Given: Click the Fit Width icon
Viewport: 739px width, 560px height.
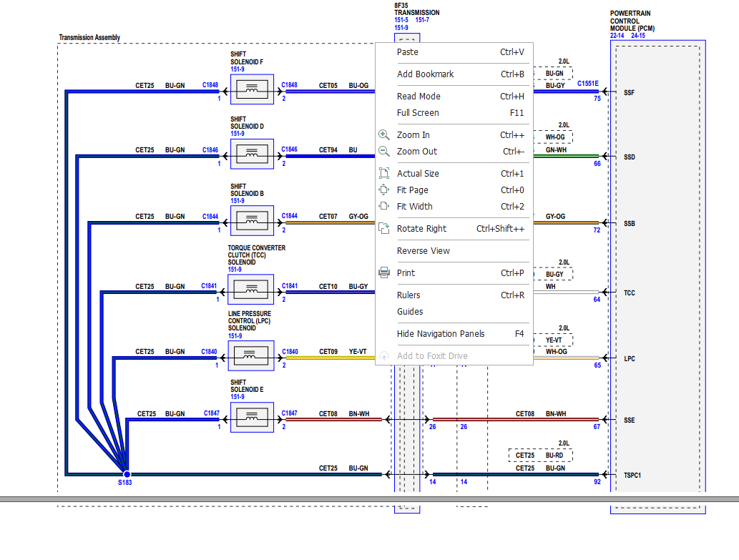Looking at the screenshot, I should pyautogui.click(x=386, y=206).
